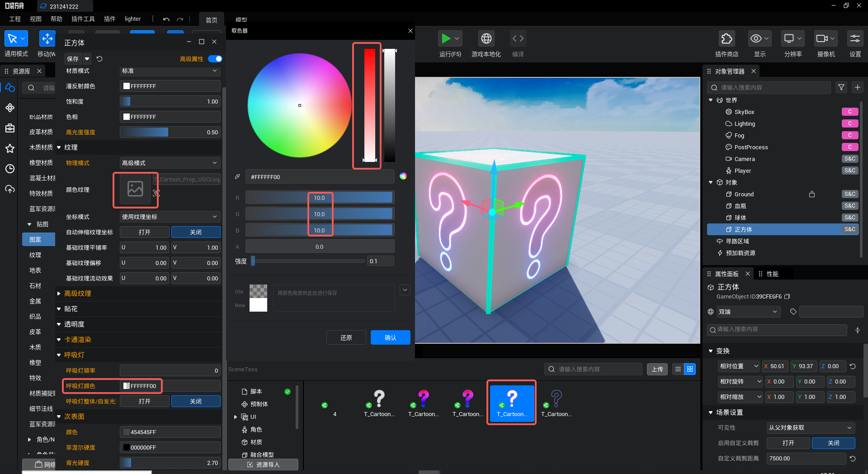Expand the saved colors chevron
Screen dimensions: 868x474
(405, 290)
